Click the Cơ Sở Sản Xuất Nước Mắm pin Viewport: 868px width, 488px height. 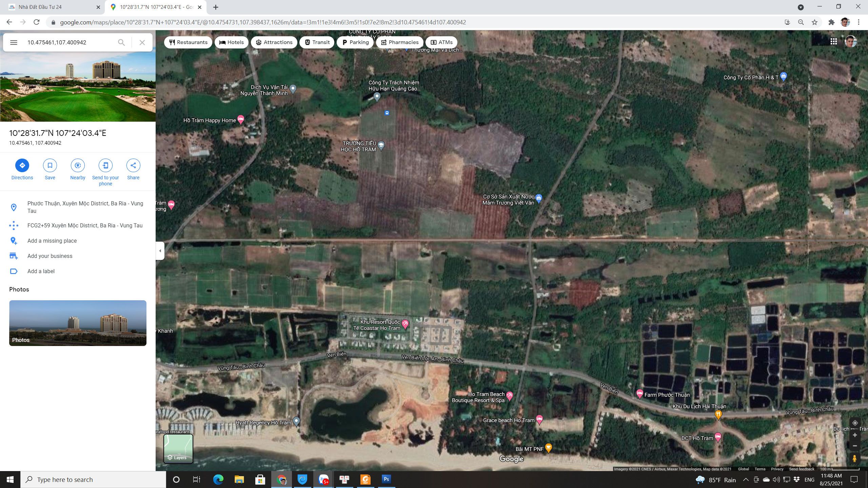pos(539,198)
